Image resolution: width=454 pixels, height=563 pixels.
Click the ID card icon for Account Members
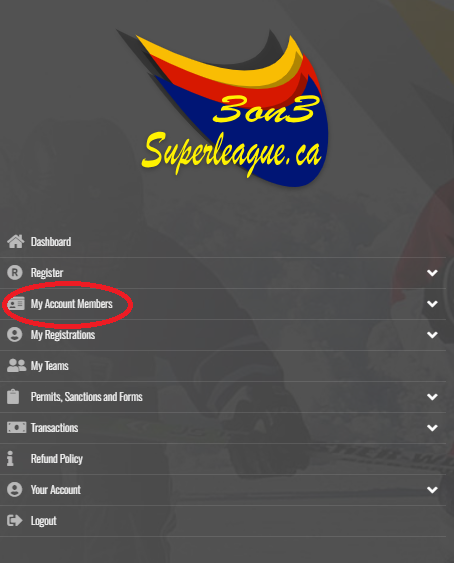[x=16, y=304]
